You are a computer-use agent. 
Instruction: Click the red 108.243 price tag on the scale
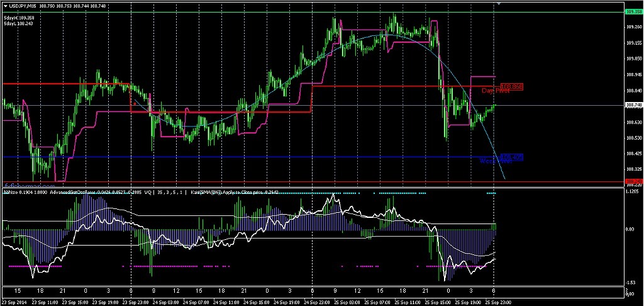[634, 181]
